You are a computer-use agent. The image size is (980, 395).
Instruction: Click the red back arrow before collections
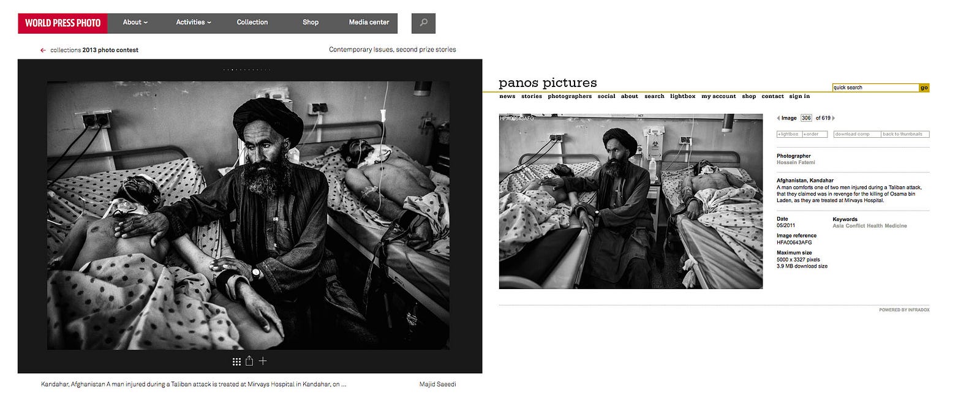(43, 50)
